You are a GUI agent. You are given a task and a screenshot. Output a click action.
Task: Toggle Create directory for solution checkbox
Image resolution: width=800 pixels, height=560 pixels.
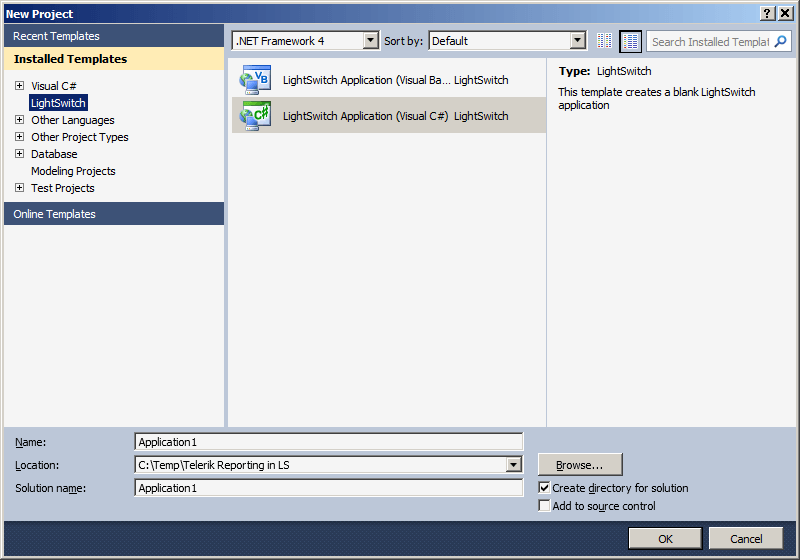tap(544, 488)
